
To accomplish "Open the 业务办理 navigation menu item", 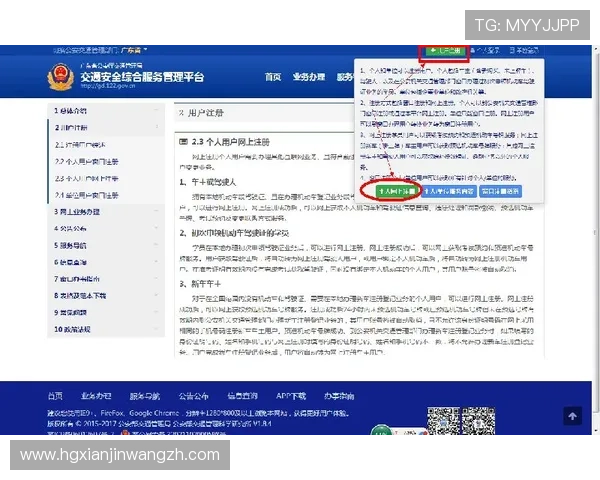I will pyautogui.click(x=309, y=77).
